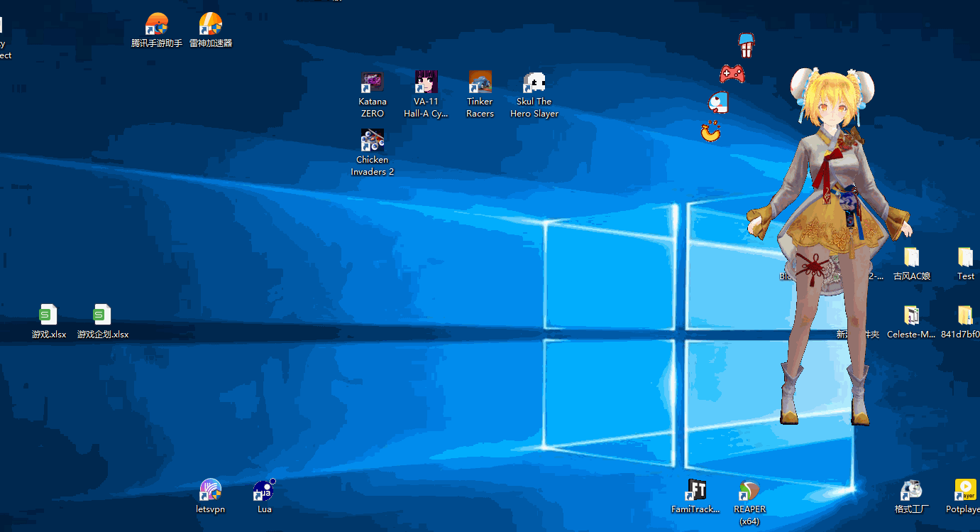Click the blonde desktop pet character
The width and height of the screenshot is (980, 532).
[x=829, y=245]
